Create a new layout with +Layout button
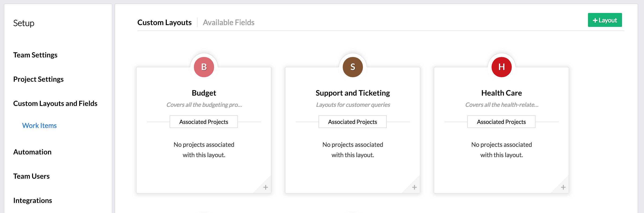This screenshot has width=644, height=213. pyautogui.click(x=604, y=20)
